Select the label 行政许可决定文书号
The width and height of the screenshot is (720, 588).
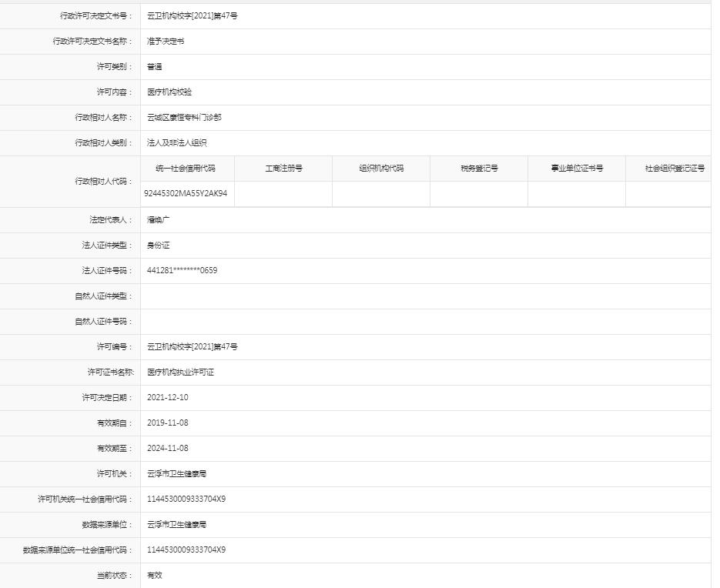[x=96, y=16]
